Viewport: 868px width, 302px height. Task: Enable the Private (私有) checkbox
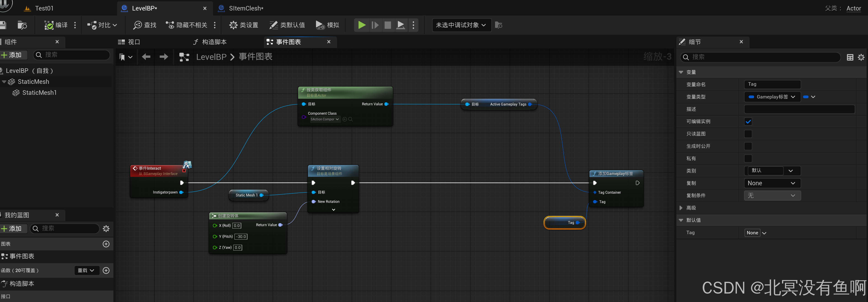(x=748, y=159)
